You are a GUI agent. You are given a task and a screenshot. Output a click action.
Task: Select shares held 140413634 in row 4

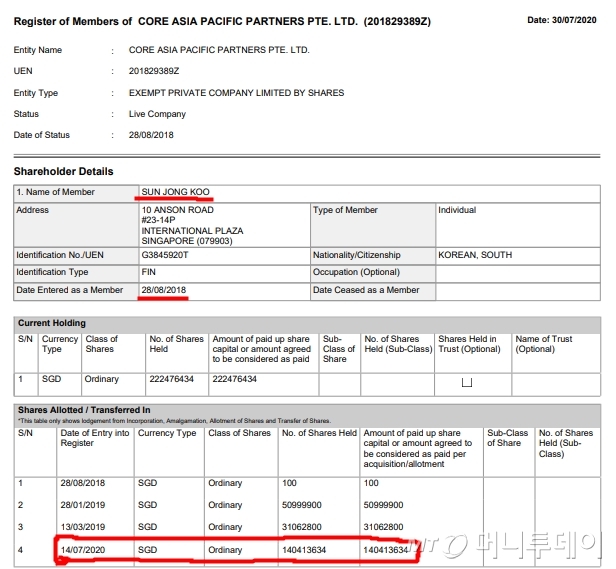click(304, 550)
